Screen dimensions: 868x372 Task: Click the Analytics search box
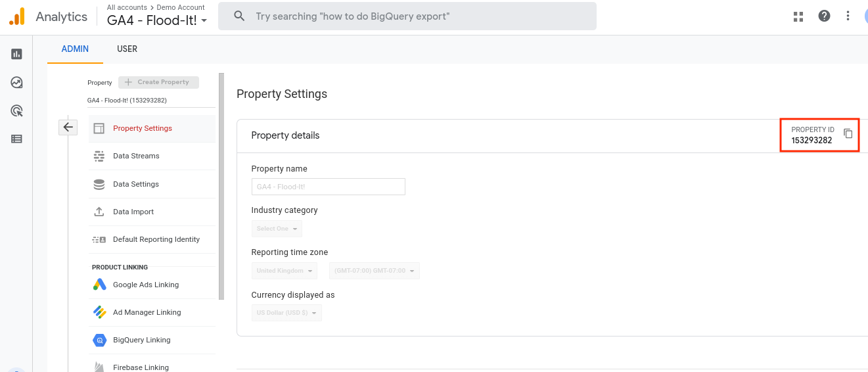[x=407, y=16]
